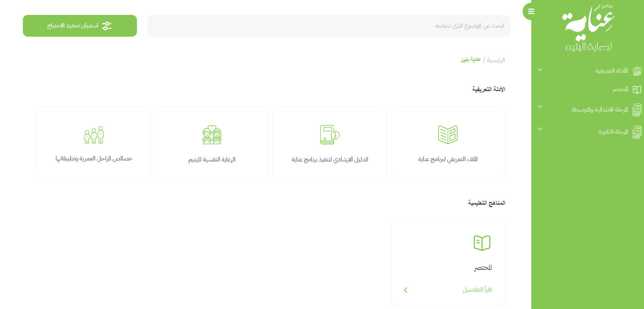Click the المختصر sidebar book icon
This screenshot has height=309, width=644.
pyautogui.click(x=637, y=89)
